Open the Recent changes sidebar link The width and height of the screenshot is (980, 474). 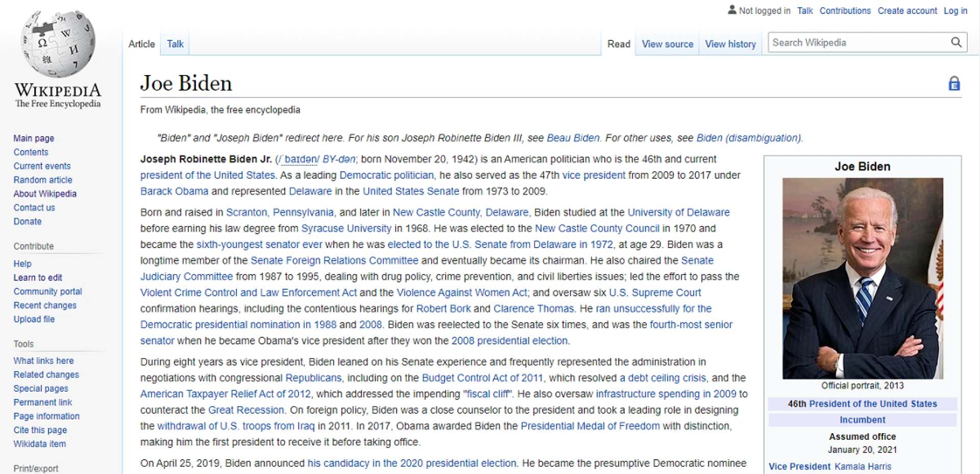tap(45, 305)
